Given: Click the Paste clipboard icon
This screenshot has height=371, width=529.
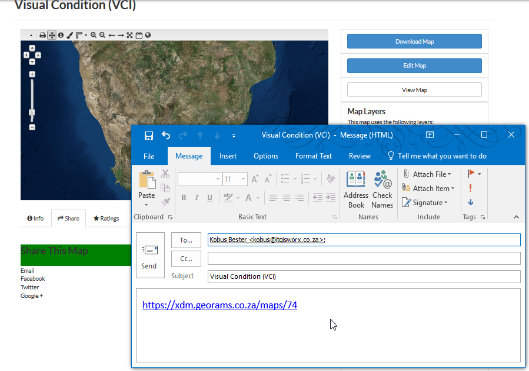Looking at the screenshot, I should [x=147, y=179].
